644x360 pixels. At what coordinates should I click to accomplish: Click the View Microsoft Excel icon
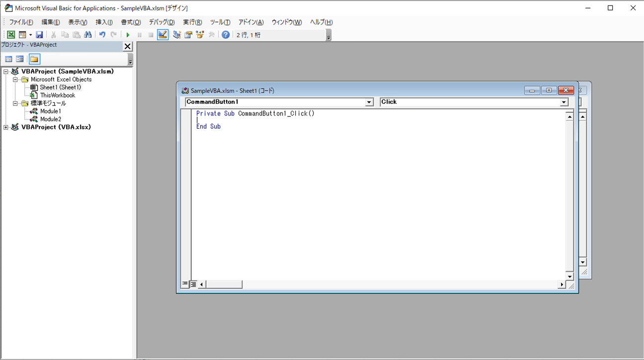(10, 35)
